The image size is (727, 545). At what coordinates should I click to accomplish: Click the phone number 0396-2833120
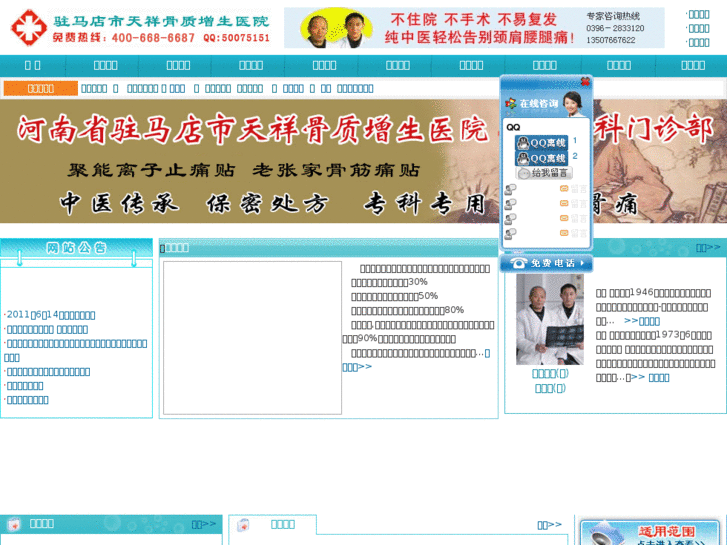point(615,28)
